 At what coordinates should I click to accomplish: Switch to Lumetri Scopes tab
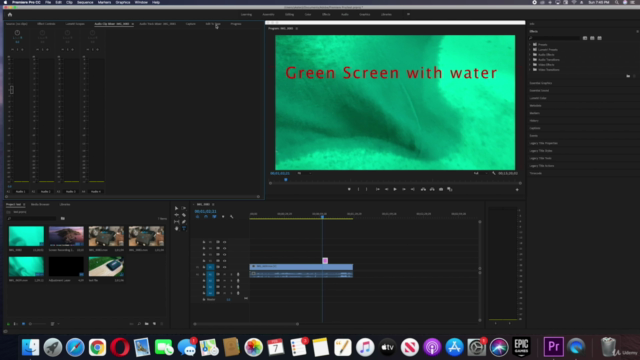75,24
